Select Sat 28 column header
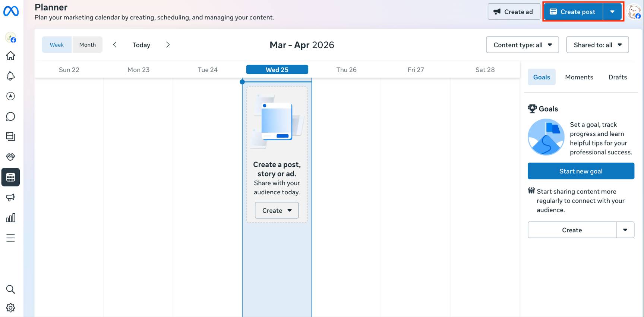The width and height of the screenshot is (644, 317). (485, 70)
